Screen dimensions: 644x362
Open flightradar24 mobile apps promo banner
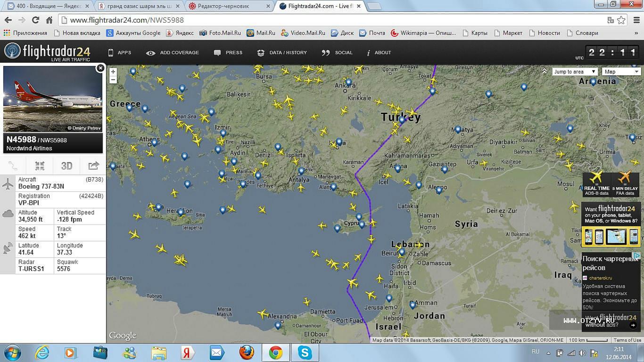click(611, 224)
